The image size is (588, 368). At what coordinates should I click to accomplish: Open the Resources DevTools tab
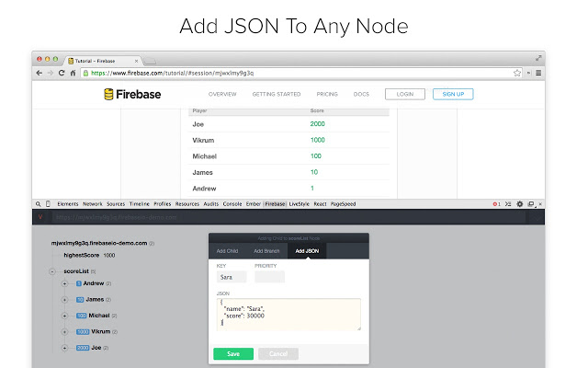pyautogui.click(x=187, y=204)
